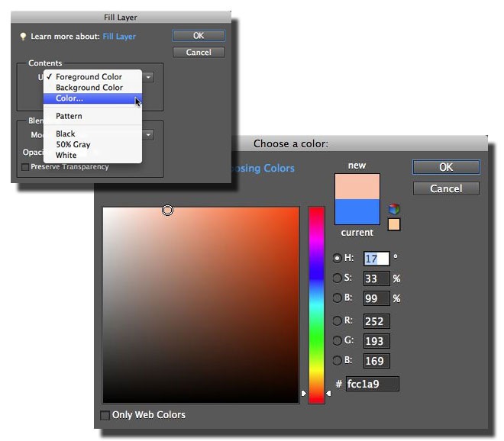The width and height of the screenshot is (504, 441).
Task: Open the Use dropdown arrow
Action: pos(148,77)
